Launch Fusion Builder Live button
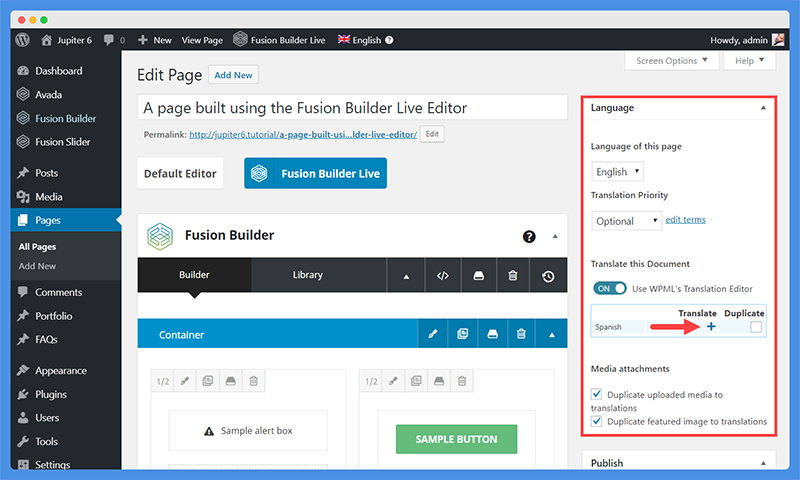 click(315, 173)
